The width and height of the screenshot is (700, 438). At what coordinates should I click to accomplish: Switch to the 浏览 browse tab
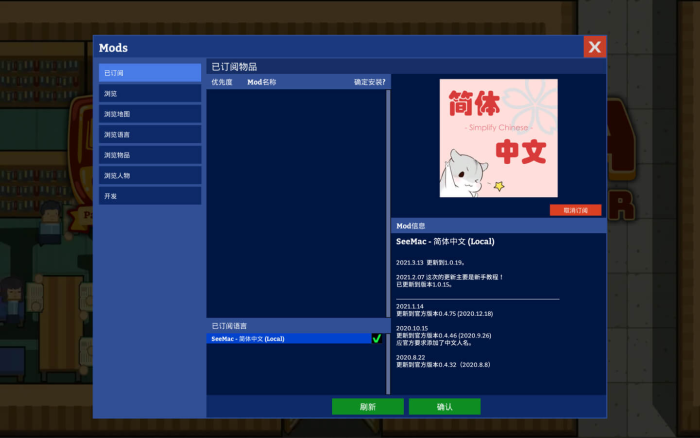150,93
